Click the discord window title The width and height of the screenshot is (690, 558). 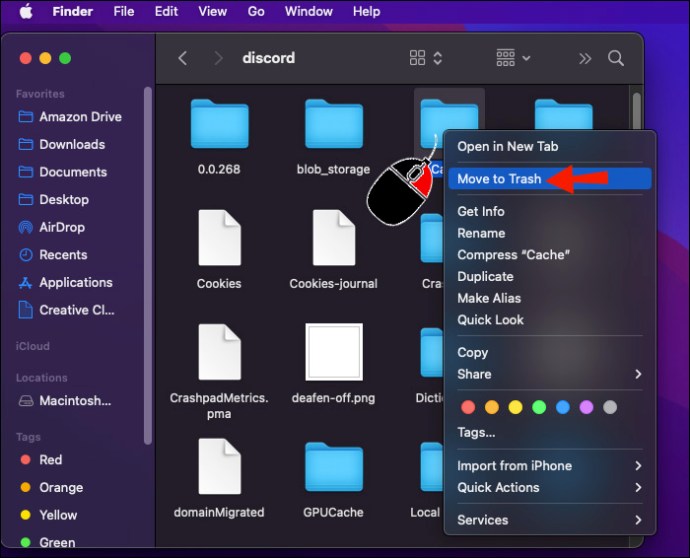(x=268, y=58)
